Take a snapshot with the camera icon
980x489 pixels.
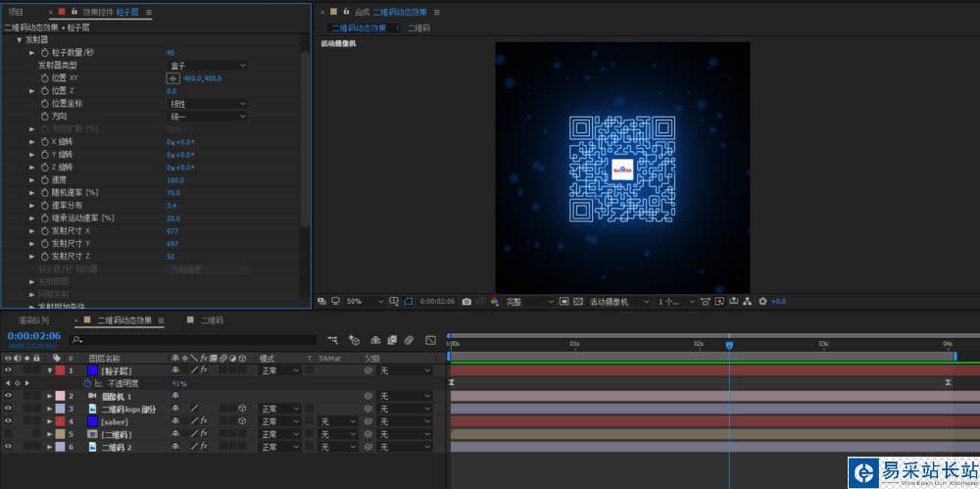point(466,301)
